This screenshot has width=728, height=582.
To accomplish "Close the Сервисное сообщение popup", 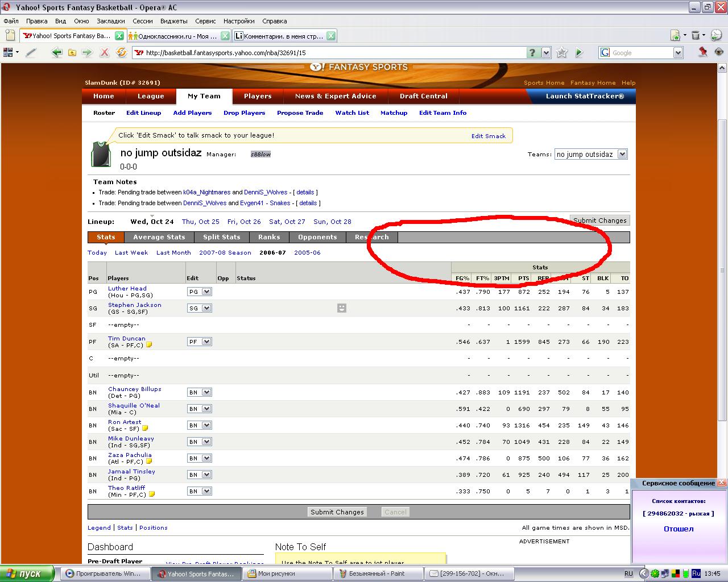I will coord(722,483).
